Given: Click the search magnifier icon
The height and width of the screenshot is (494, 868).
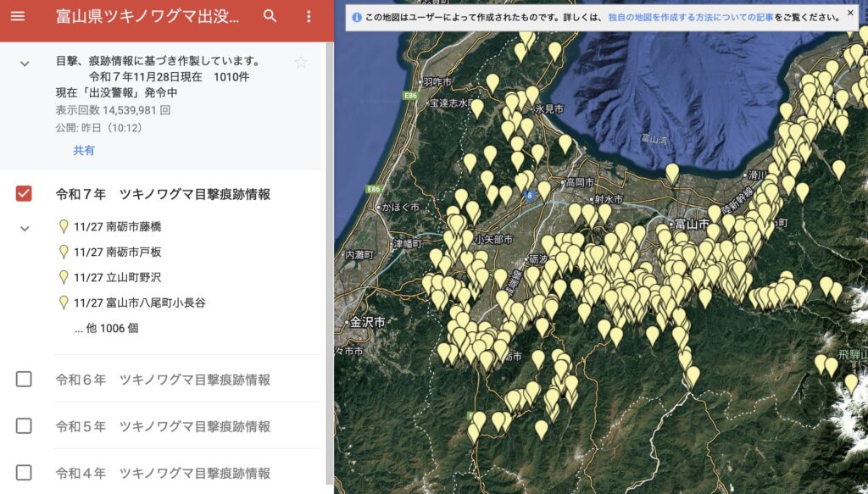Looking at the screenshot, I should pos(270,17).
